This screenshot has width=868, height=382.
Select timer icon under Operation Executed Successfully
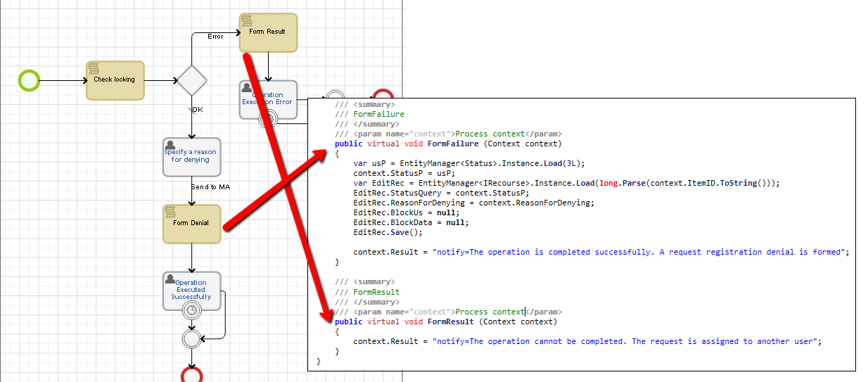click(x=191, y=310)
